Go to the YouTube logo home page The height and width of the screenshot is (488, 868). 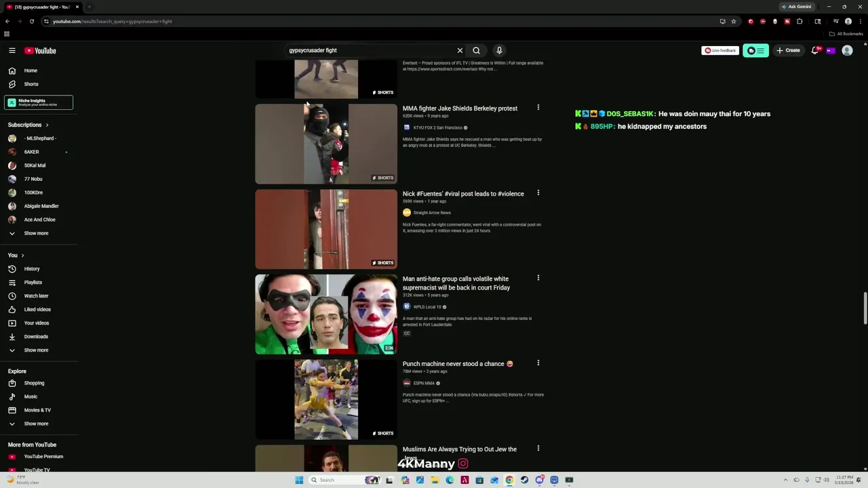[x=40, y=51]
